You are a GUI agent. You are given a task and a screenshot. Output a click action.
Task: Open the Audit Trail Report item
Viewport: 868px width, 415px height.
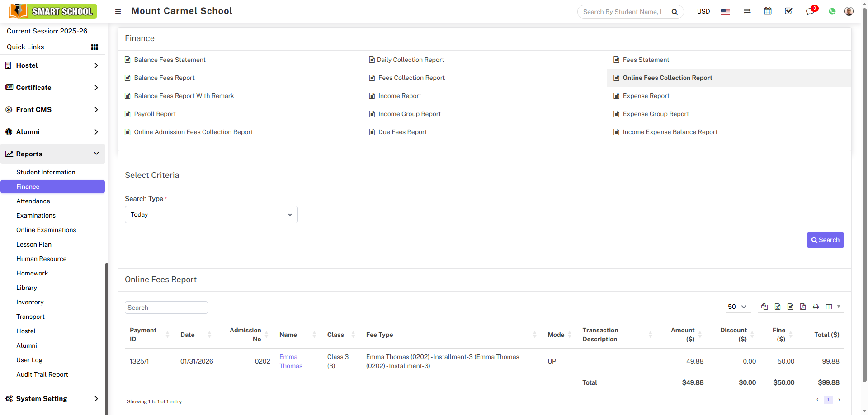[42, 374]
